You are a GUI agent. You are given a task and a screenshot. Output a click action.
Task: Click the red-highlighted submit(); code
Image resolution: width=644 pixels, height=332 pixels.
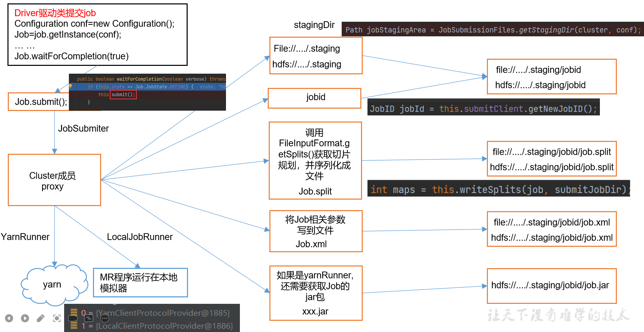(x=123, y=95)
